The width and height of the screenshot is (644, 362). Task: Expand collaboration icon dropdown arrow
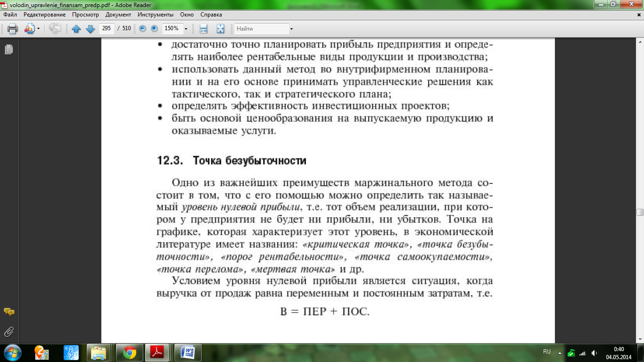click(38, 29)
